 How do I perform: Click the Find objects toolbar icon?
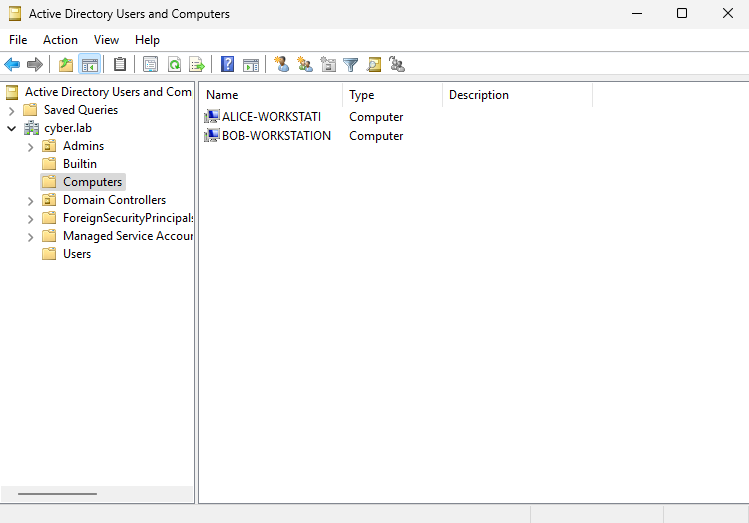[x=374, y=65]
